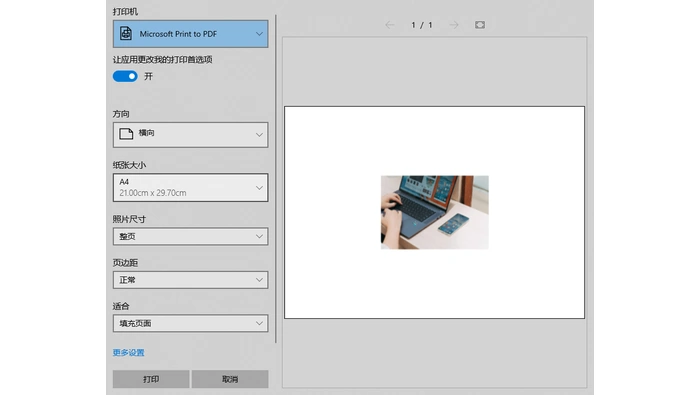Screen dimensions: 700x395
Task: Click the previous page arrow
Action: [390, 25]
